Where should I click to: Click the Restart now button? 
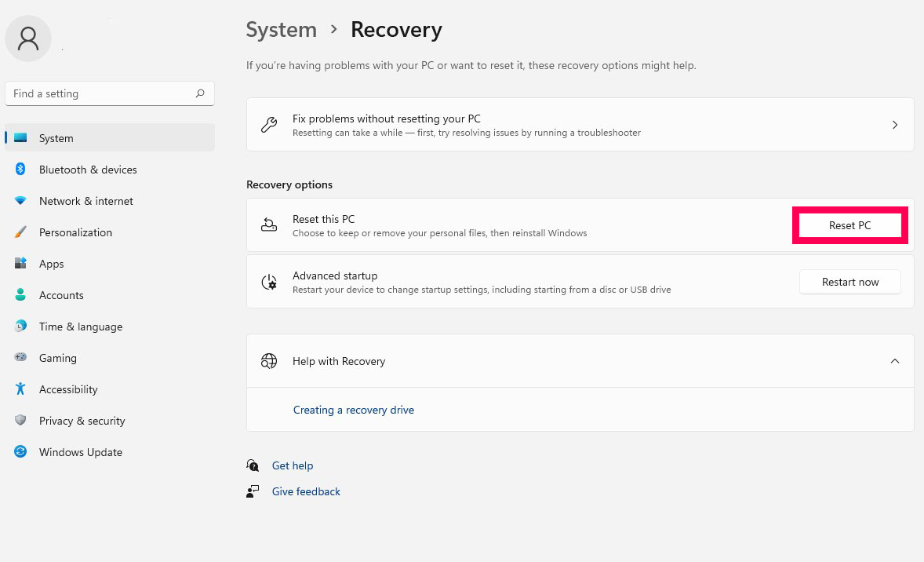point(849,282)
